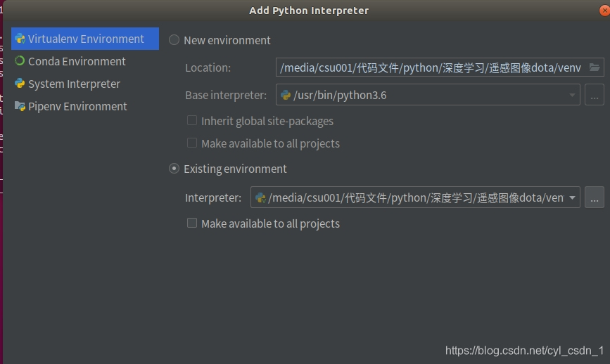Image resolution: width=610 pixels, height=364 pixels.
Task: Enable Make available to all projects under Existing environment
Action: (192, 223)
